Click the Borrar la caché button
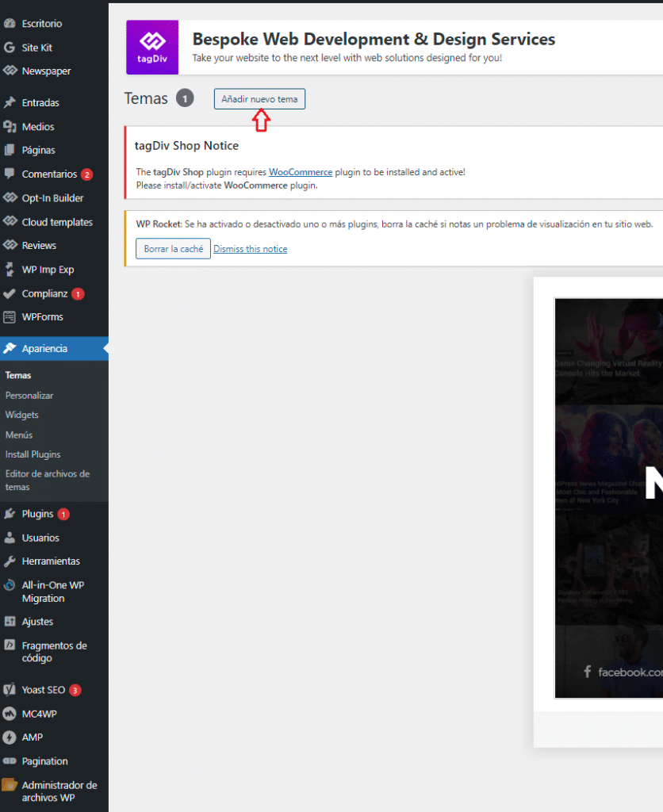 pos(174,248)
